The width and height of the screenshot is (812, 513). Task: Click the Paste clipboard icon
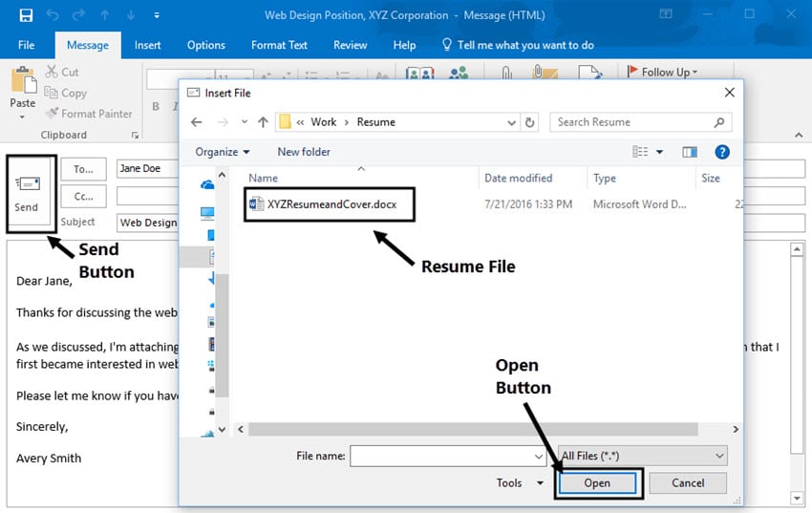pyautogui.click(x=23, y=81)
